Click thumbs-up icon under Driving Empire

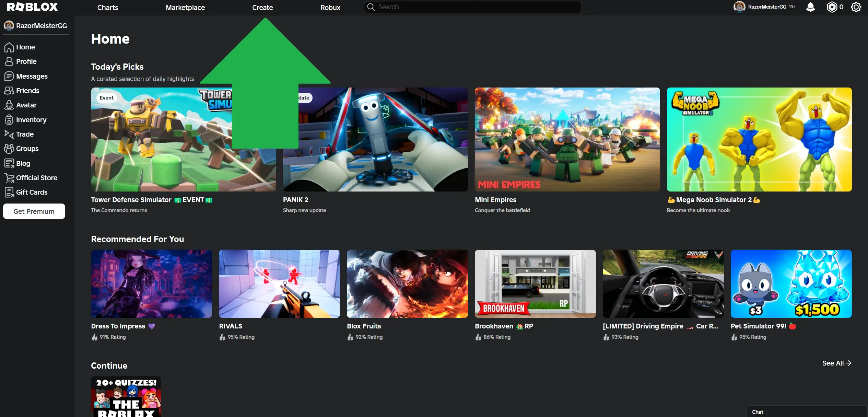coord(606,337)
